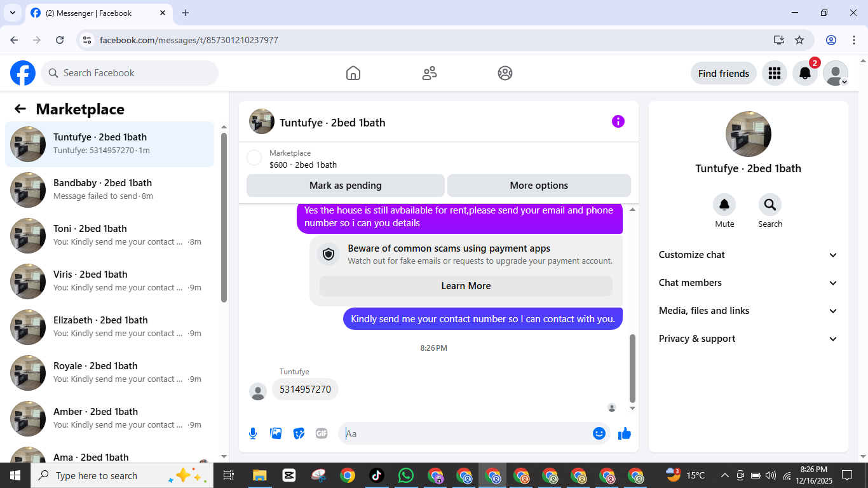Reload the page with the browser refresh icon

(x=60, y=40)
